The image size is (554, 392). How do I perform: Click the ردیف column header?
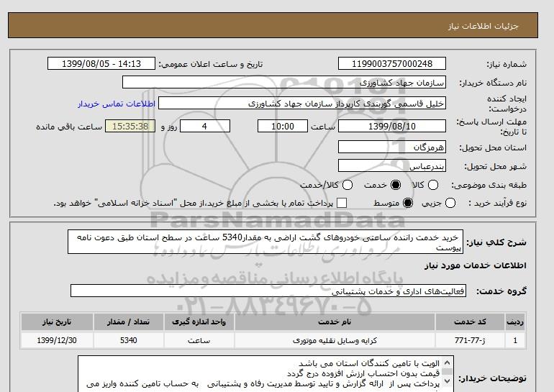[x=514, y=322]
